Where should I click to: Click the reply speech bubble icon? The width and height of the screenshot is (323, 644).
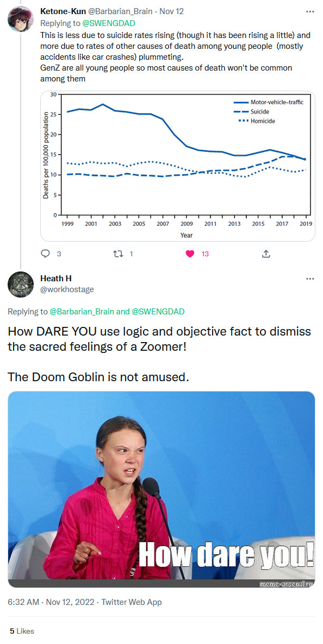coord(45,254)
